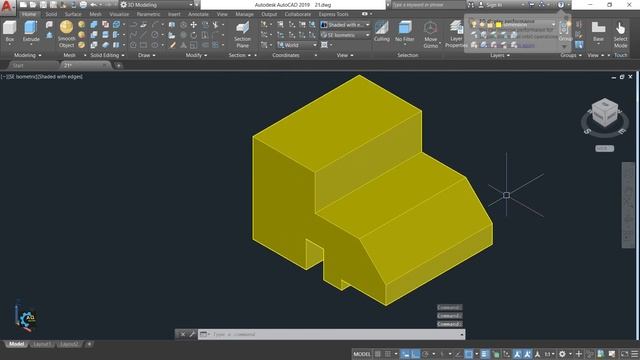The image size is (640, 360).
Task: Click the Move Gizmo icon
Action: [x=430, y=34]
